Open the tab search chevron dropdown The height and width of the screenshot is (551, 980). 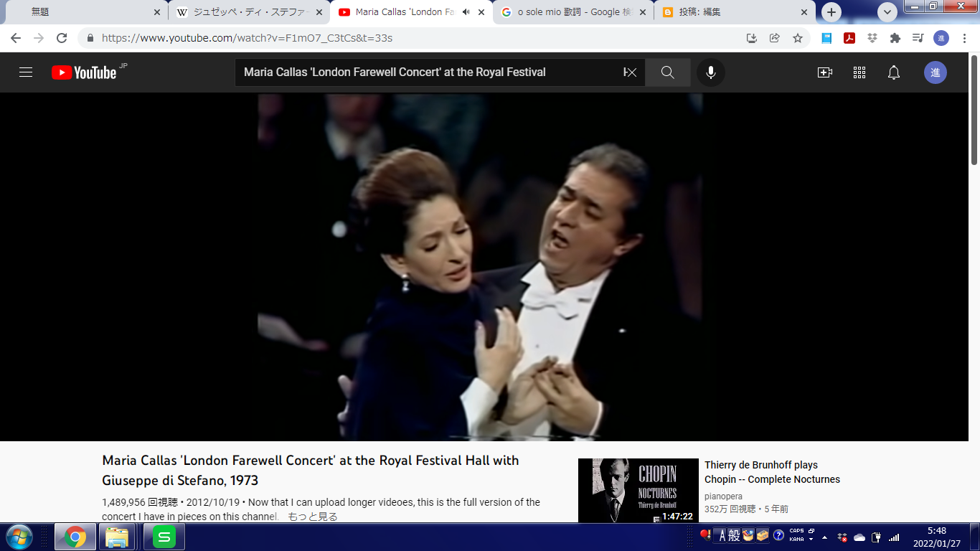point(887,12)
